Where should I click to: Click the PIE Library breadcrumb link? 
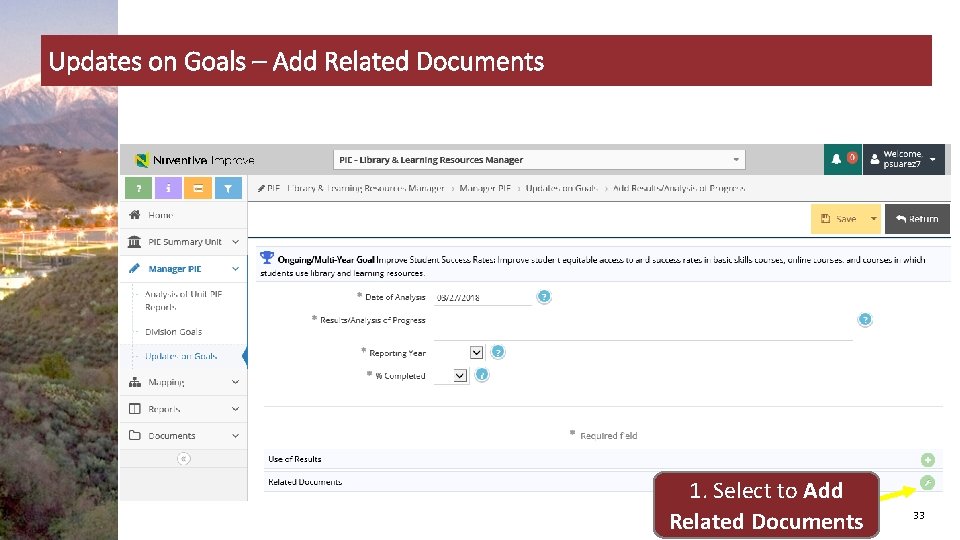click(x=355, y=188)
